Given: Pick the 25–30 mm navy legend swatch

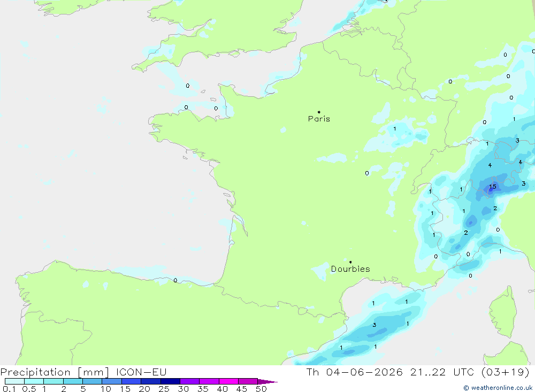Looking at the screenshot, I should (170, 381).
